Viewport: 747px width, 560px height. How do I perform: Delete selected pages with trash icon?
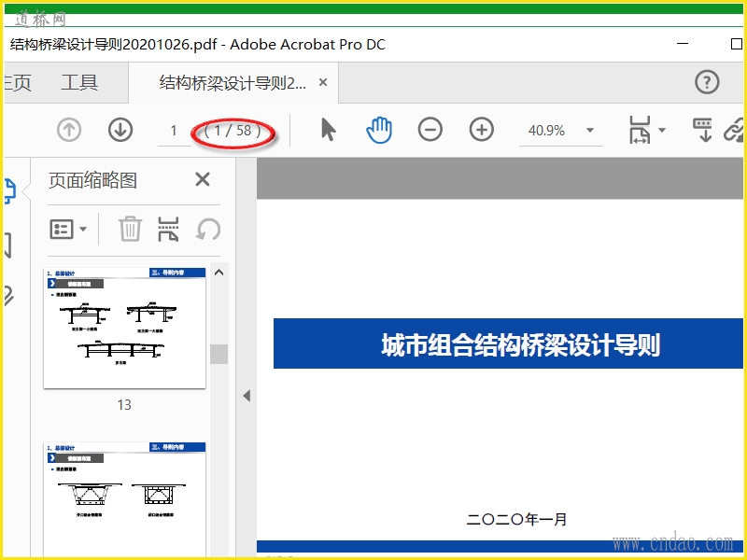130,229
